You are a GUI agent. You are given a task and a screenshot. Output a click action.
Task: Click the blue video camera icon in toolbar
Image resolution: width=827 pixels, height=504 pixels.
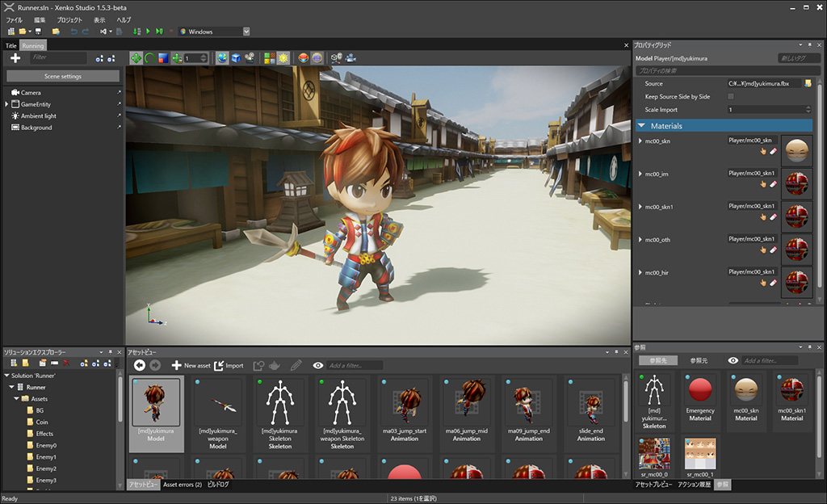351,58
